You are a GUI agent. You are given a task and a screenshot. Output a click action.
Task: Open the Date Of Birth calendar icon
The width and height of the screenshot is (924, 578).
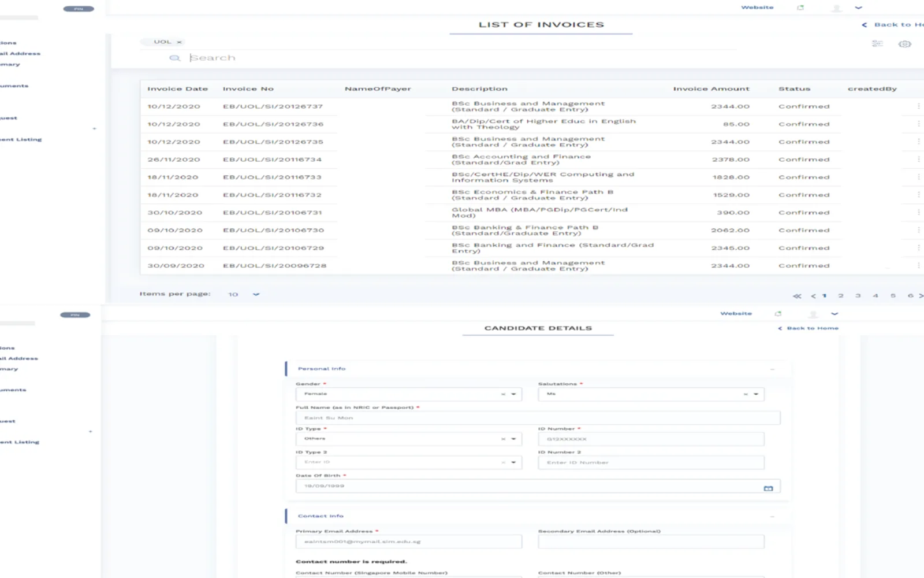(768, 488)
